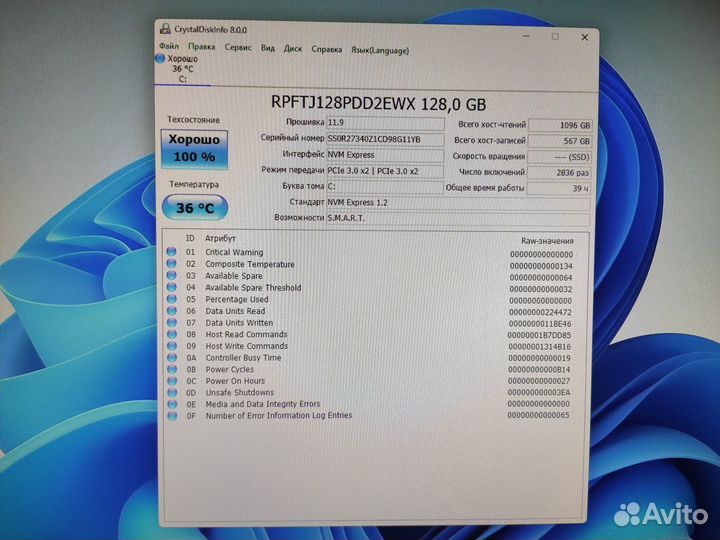Select the Controller Busy Time attribute text

coord(243,357)
